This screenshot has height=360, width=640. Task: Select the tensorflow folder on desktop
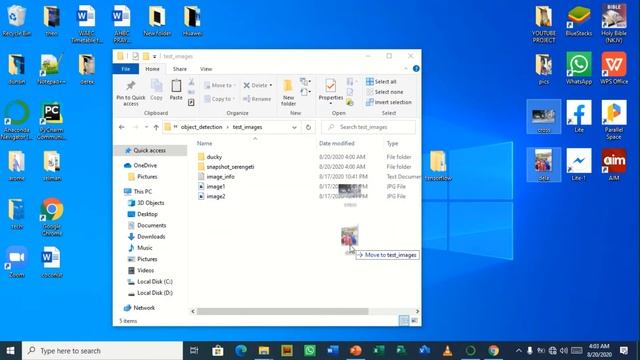pyautogui.click(x=438, y=166)
